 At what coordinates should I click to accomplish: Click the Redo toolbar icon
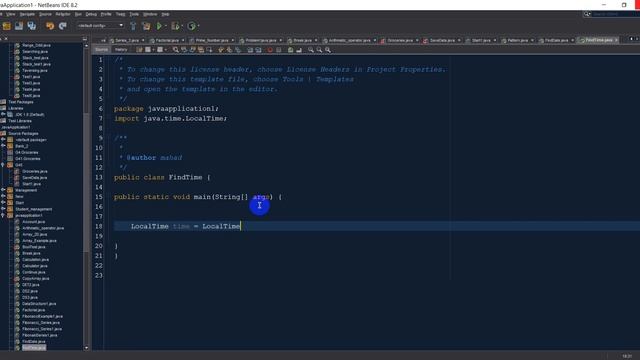point(62,26)
